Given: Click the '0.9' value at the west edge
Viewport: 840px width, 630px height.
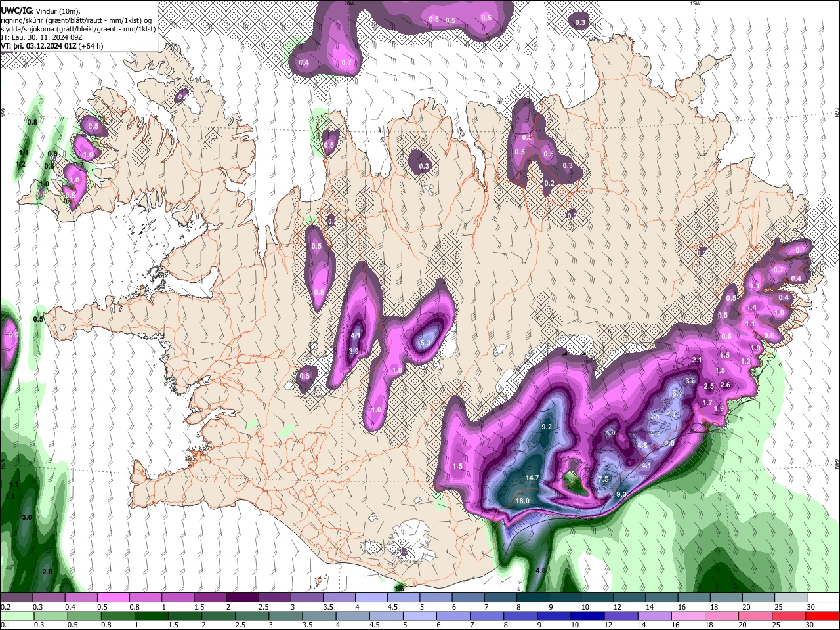Looking at the screenshot, I should tap(14, 335).
